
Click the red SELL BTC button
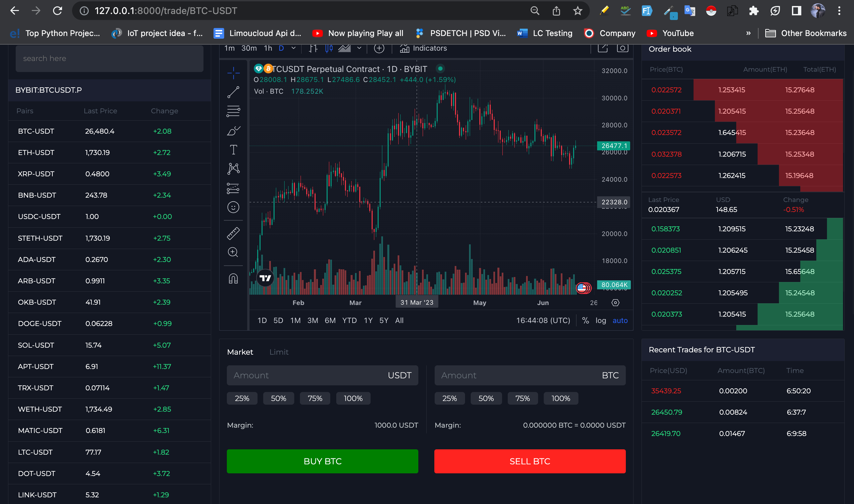tap(529, 461)
